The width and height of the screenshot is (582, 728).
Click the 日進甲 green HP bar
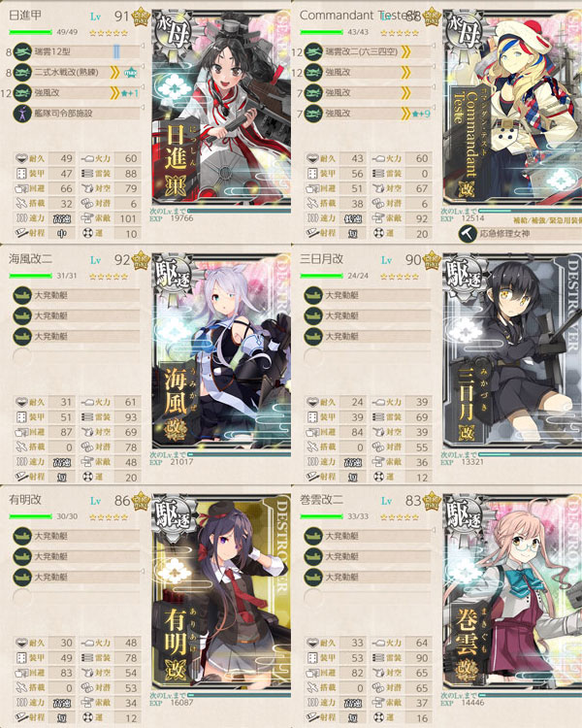click(31, 32)
